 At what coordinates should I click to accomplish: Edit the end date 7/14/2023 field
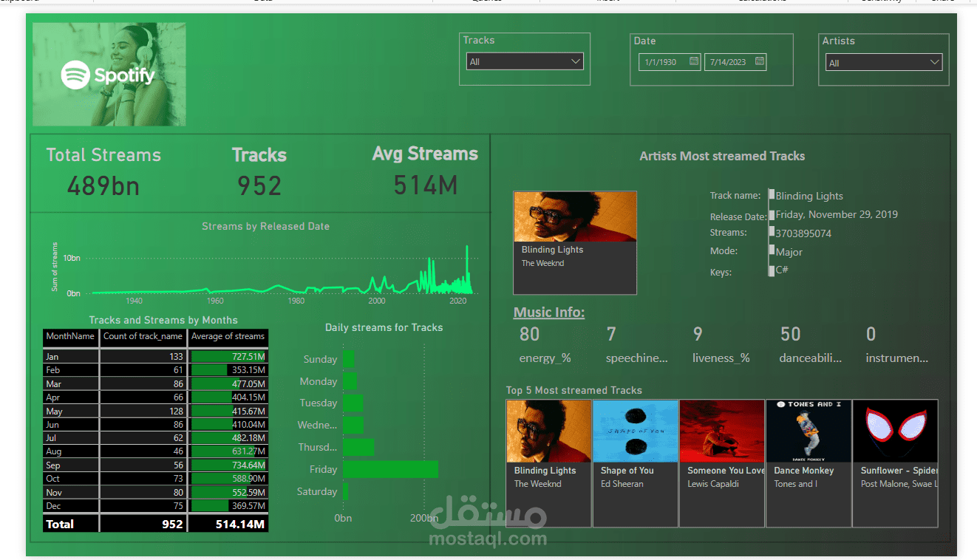click(735, 62)
